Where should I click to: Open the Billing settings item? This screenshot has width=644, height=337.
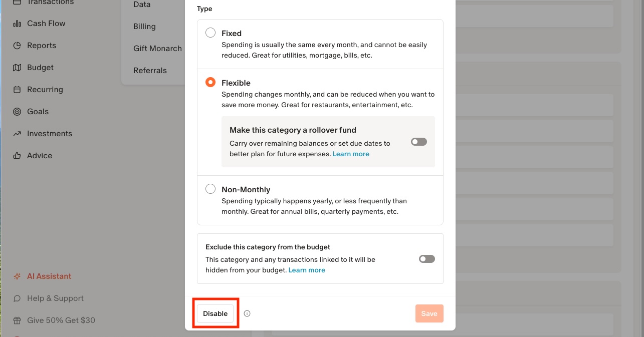coord(144,27)
